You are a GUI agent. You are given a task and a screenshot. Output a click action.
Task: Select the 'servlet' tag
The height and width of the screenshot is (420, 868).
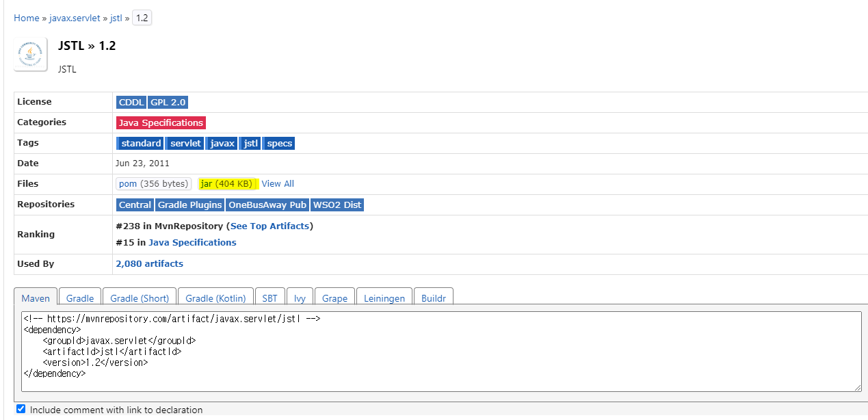(x=185, y=143)
